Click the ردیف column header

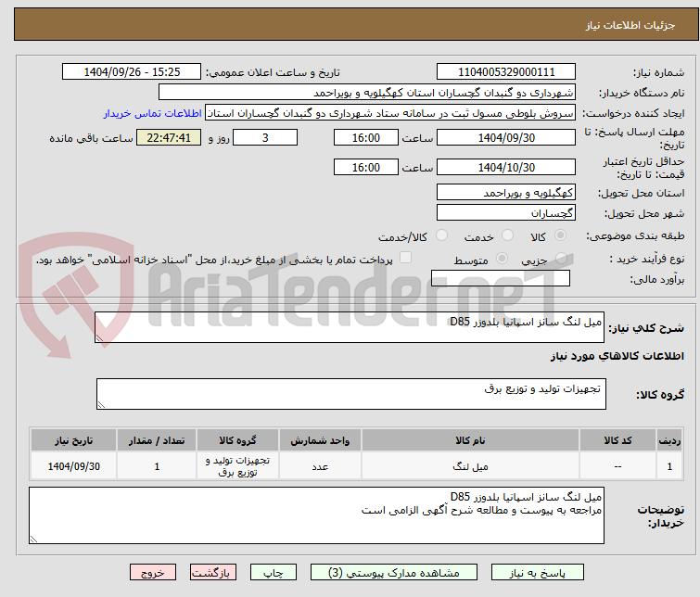tap(669, 440)
